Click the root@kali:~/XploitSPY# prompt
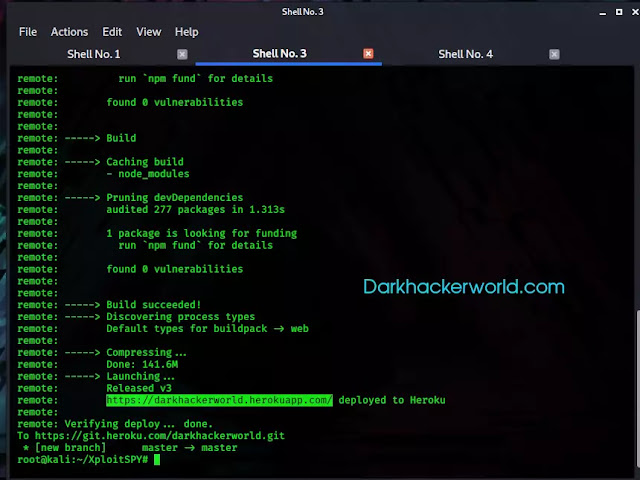The width and height of the screenshot is (640, 480). pyautogui.click(x=82, y=460)
